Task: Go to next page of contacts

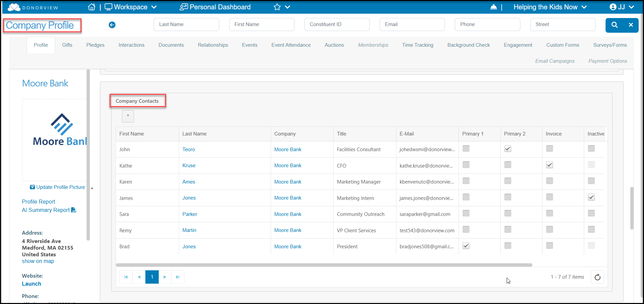Action: pyautogui.click(x=165, y=277)
